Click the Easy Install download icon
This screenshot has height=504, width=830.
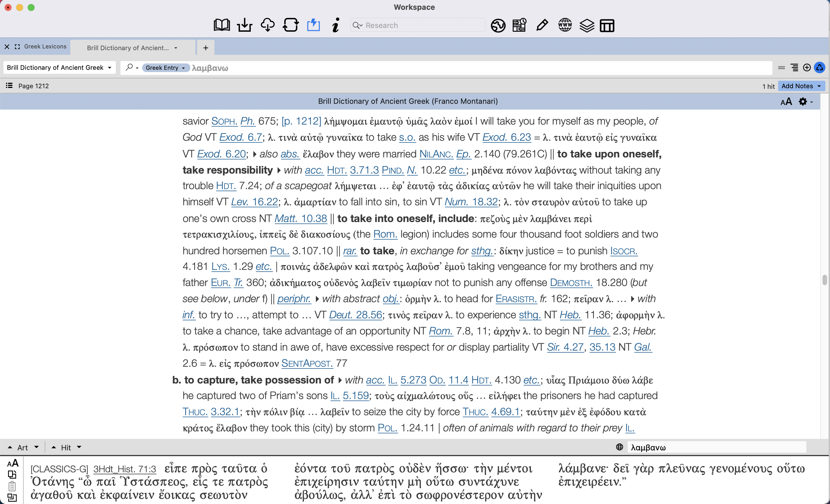(x=245, y=25)
